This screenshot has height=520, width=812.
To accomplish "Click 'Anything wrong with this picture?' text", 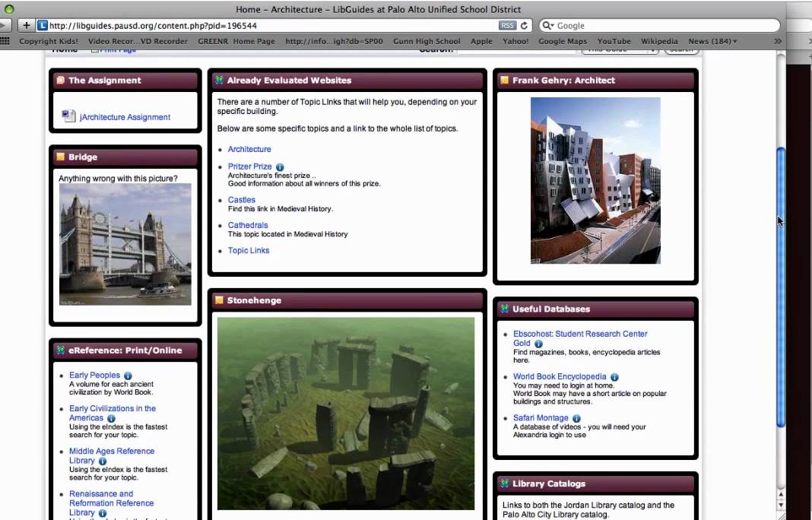I will coord(118,179).
